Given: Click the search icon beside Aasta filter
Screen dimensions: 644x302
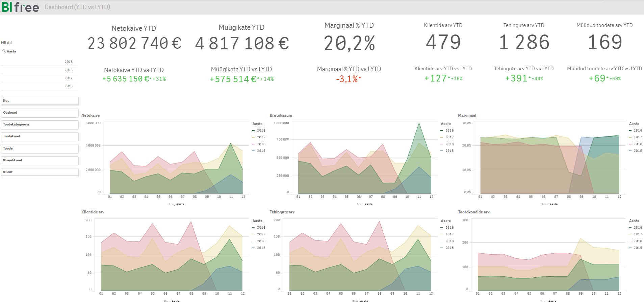Looking at the screenshot, I should (4, 51).
